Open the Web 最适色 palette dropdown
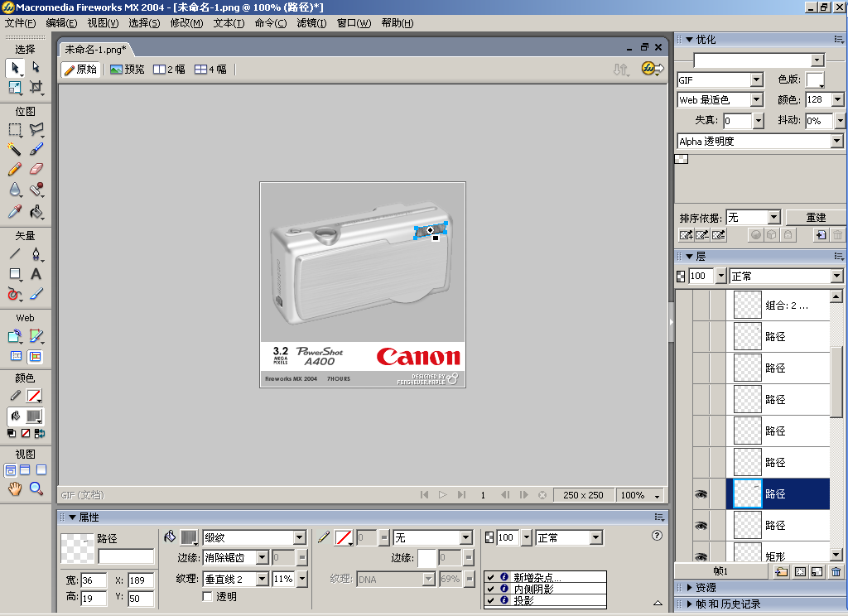This screenshot has width=848, height=616. 757,99
